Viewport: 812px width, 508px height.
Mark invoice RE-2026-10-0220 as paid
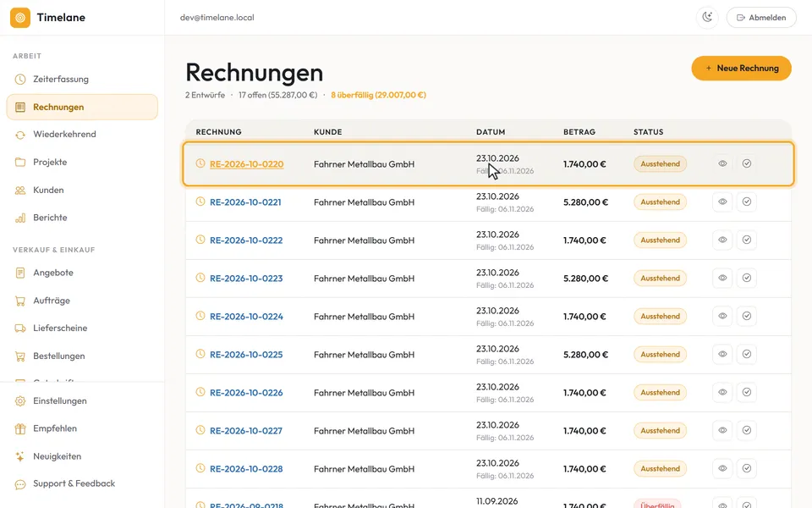coord(747,163)
